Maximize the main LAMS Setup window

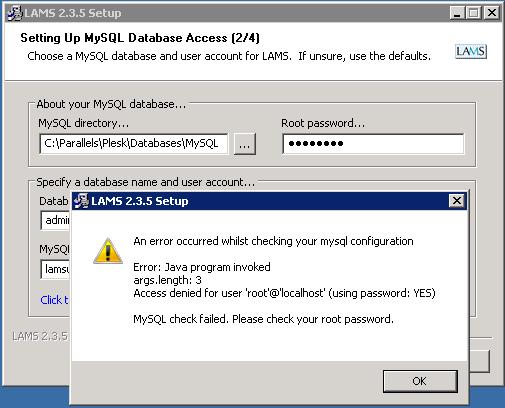tap(473, 13)
